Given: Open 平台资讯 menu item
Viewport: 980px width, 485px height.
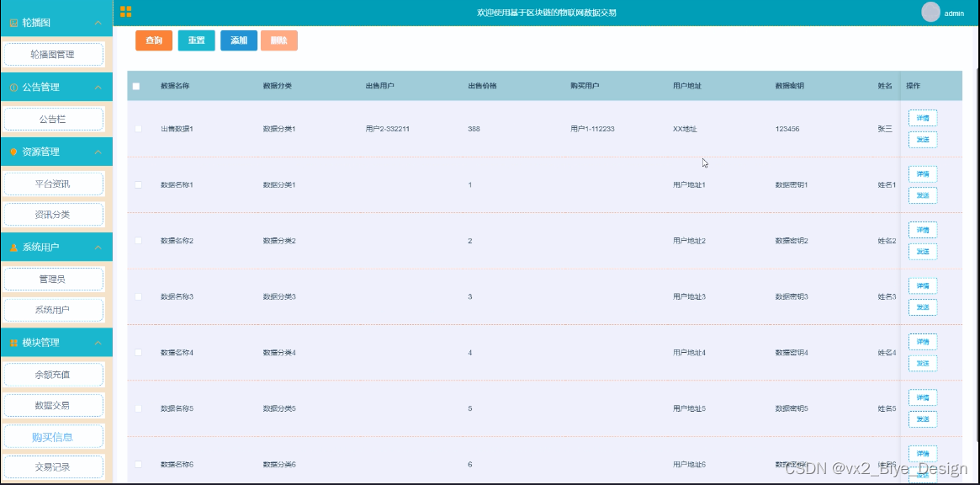Looking at the screenshot, I should [53, 184].
